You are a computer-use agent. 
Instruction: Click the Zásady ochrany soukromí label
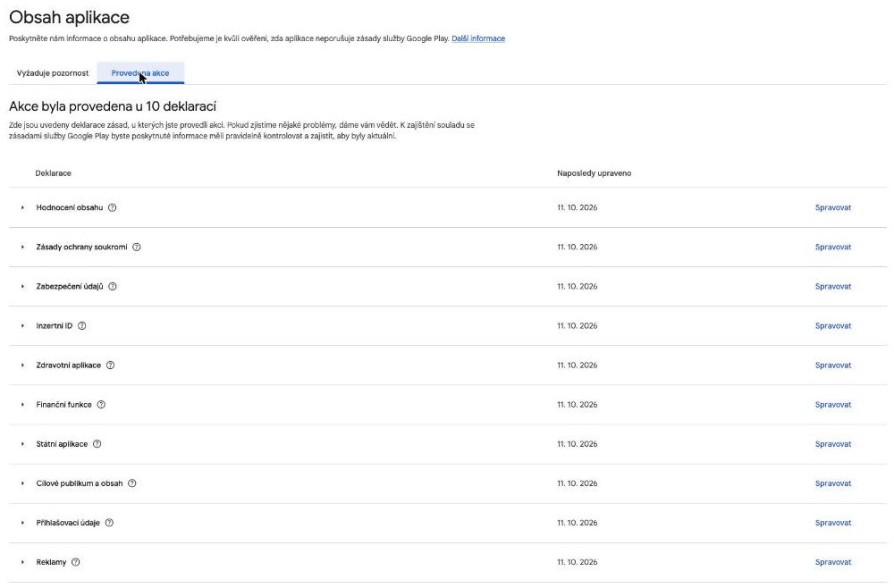point(81,247)
